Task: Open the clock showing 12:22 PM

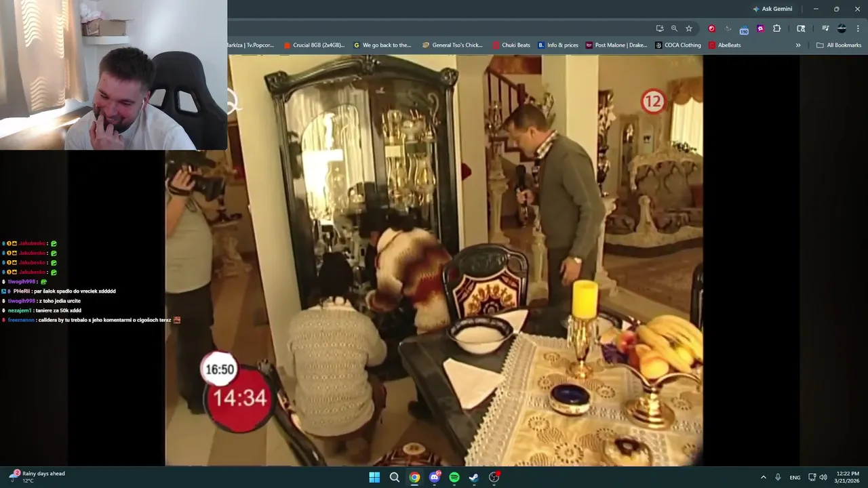Action: tap(848, 477)
